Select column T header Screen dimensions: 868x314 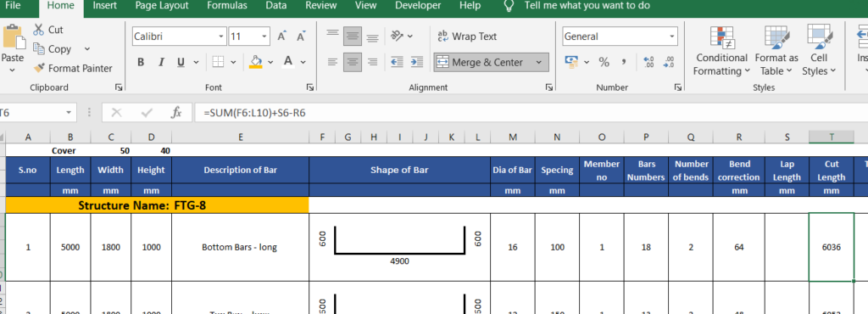point(831,137)
